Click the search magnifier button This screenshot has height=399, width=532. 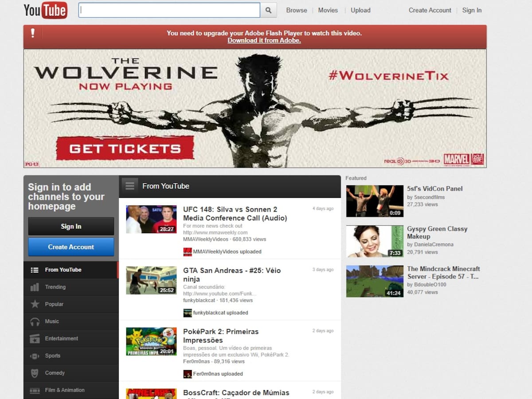click(x=268, y=10)
